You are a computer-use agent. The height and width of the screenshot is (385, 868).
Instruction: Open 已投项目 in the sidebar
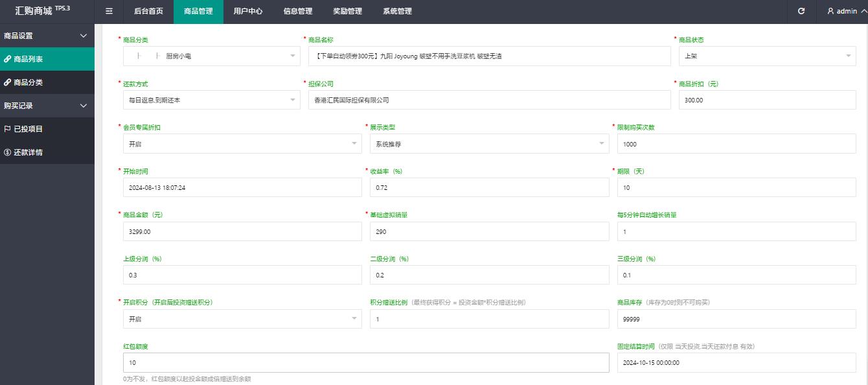(x=47, y=129)
